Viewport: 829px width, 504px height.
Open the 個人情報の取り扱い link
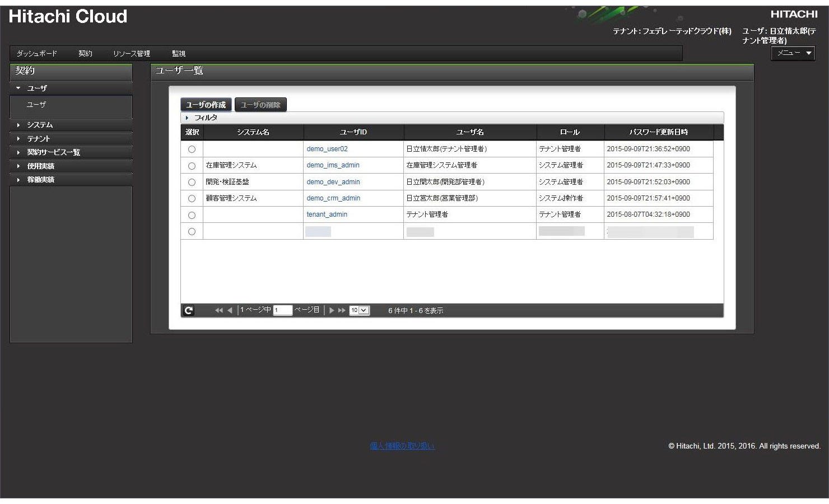[x=402, y=446]
